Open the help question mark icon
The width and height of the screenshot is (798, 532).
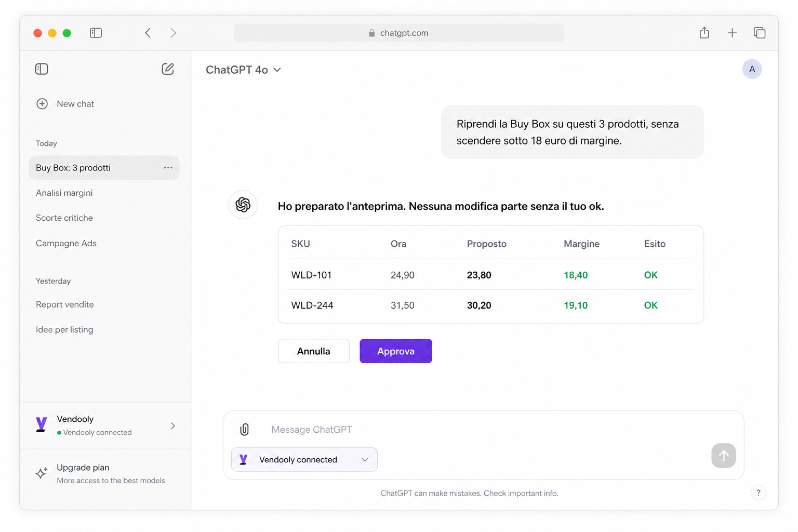coord(759,493)
